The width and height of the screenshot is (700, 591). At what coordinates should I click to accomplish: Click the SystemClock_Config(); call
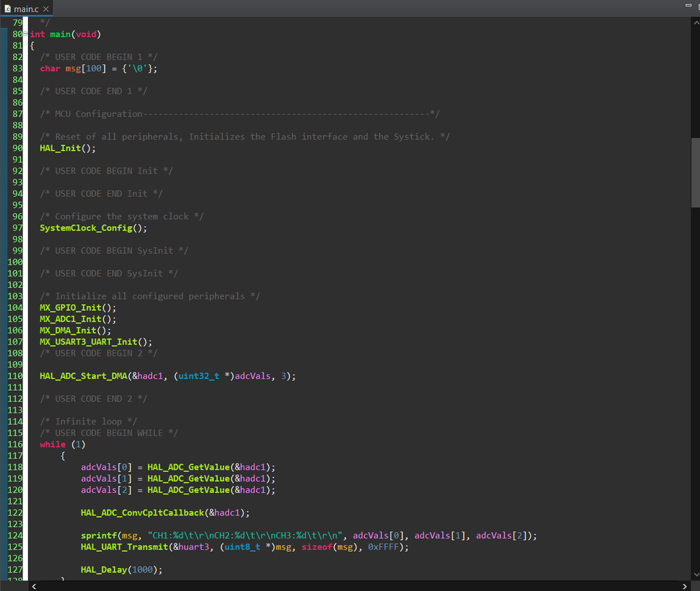click(x=93, y=228)
